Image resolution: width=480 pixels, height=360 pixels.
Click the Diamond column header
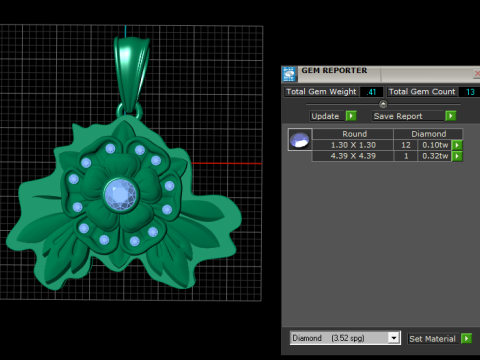(x=429, y=134)
